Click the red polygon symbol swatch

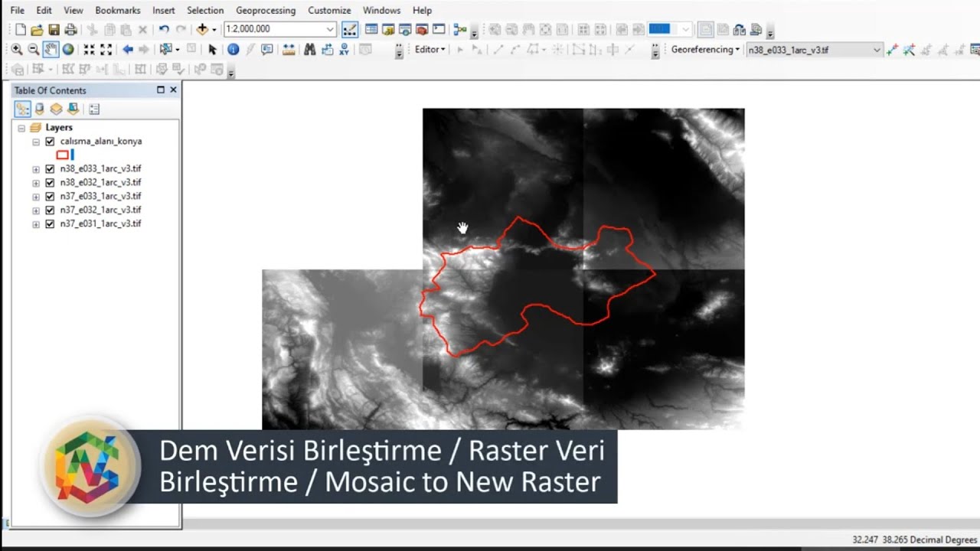[63, 155]
